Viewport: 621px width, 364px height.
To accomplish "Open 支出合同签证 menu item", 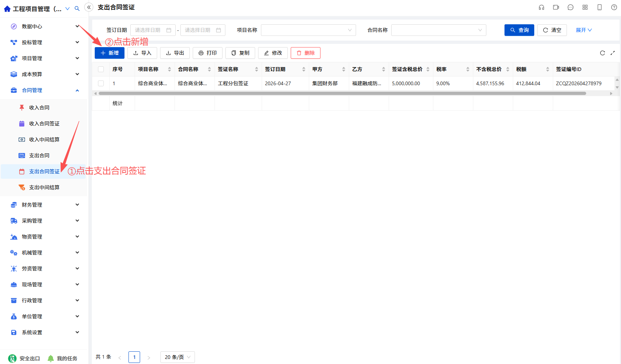I will 44,171.
